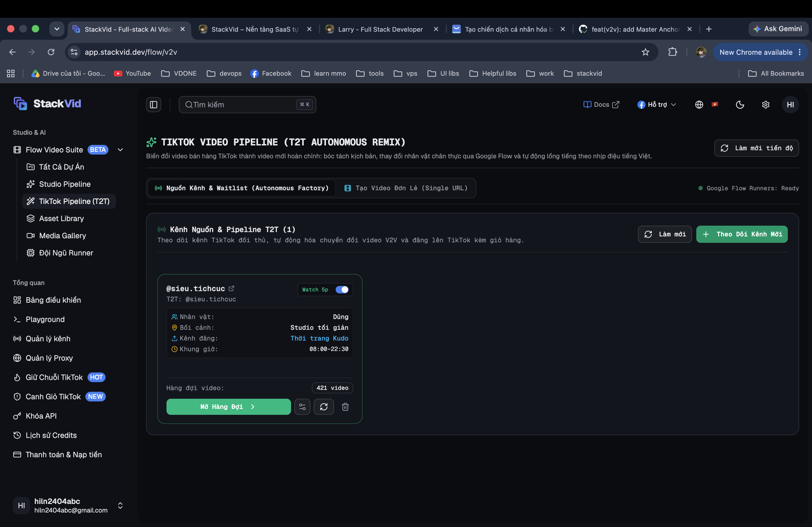The image size is (812, 527).
Task: Click Theo Dõi Kênh Mới button
Action: click(x=742, y=234)
